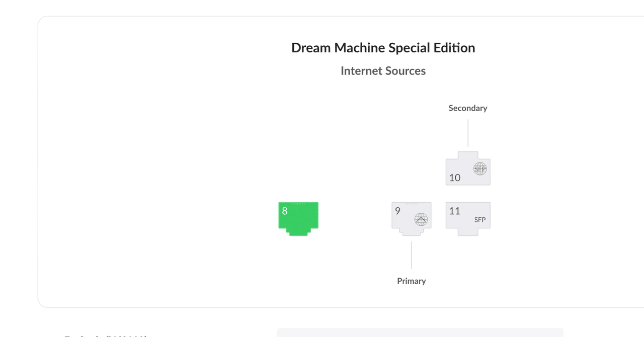Viewport: 644px width, 337px height.
Task: Click the gray panel at the bottom
Action: coord(420,334)
